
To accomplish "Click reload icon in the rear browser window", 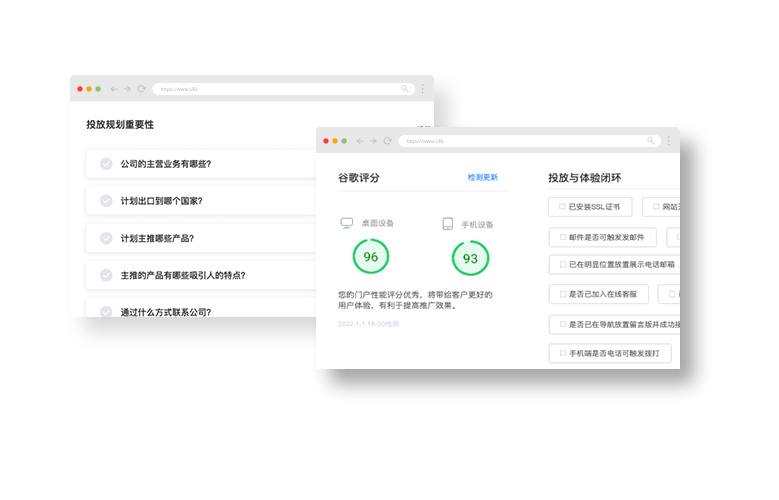I will (141, 89).
